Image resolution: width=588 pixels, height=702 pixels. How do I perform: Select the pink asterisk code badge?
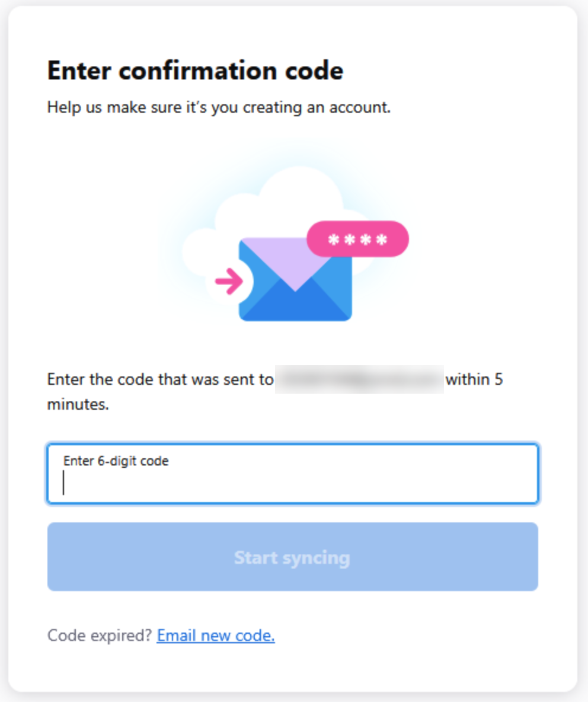[358, 240]
